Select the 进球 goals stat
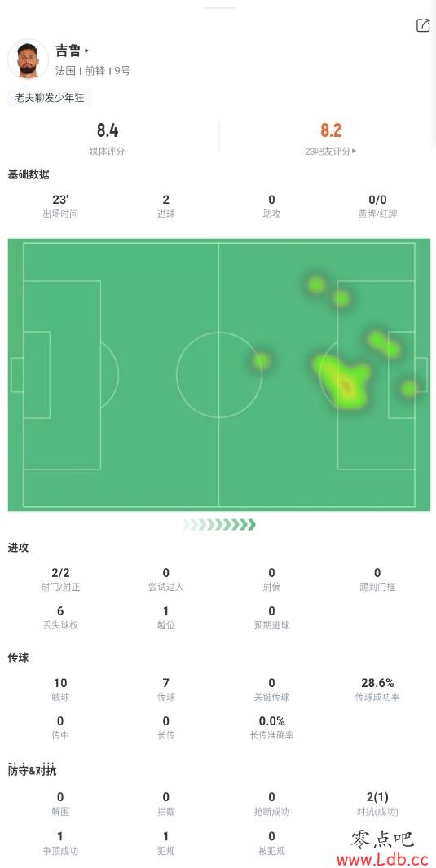The height and width of the screenshot is (868, 436). point(166,206)
